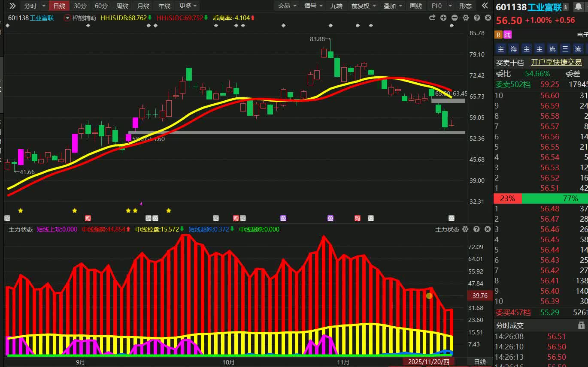The height and width of the screenshot is (367, 588).
Task: Switch to the 周线 weekly chart tab
Action: [x=122, y=6]
